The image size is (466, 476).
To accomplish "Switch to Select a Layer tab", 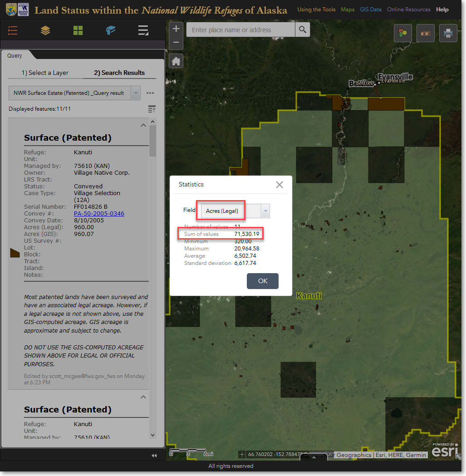I will click(45, 73).
